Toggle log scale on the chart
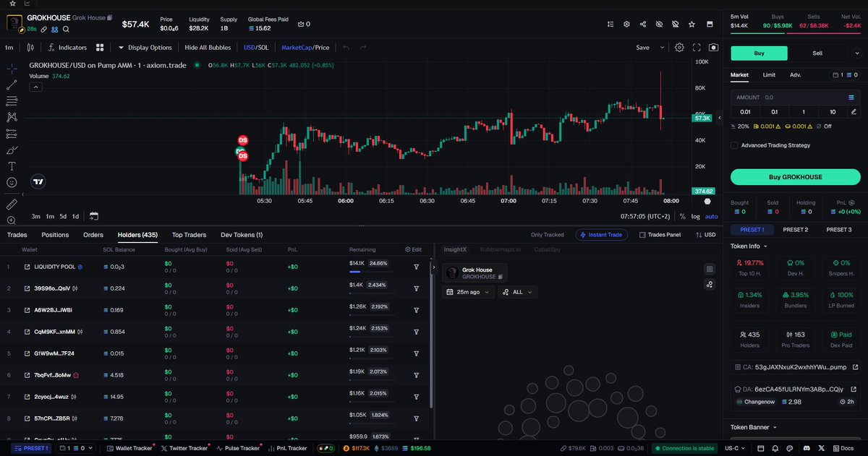The height and width of the screenshot is (456, 868). click(696, 216)
